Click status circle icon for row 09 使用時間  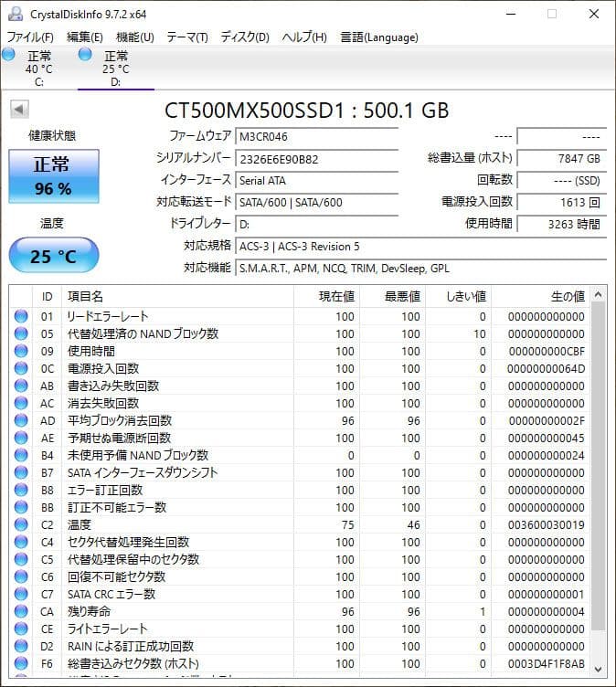(21, 351)
